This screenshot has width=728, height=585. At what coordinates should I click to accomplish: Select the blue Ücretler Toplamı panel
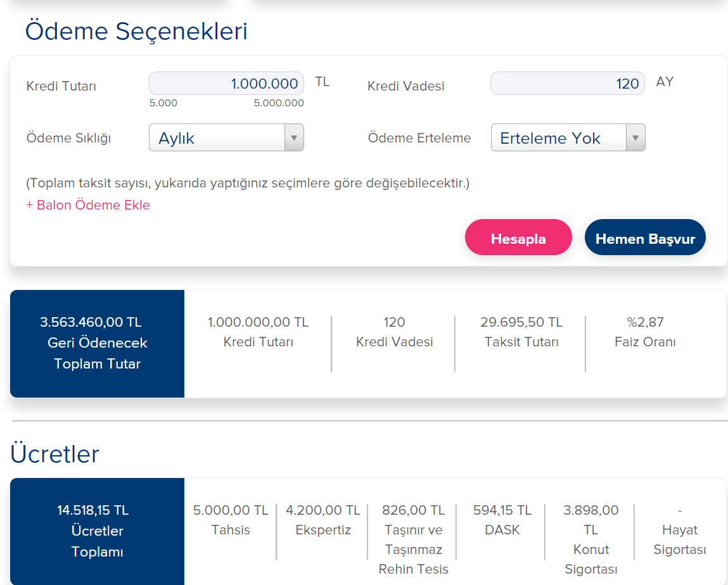click(x=97, y=531)
